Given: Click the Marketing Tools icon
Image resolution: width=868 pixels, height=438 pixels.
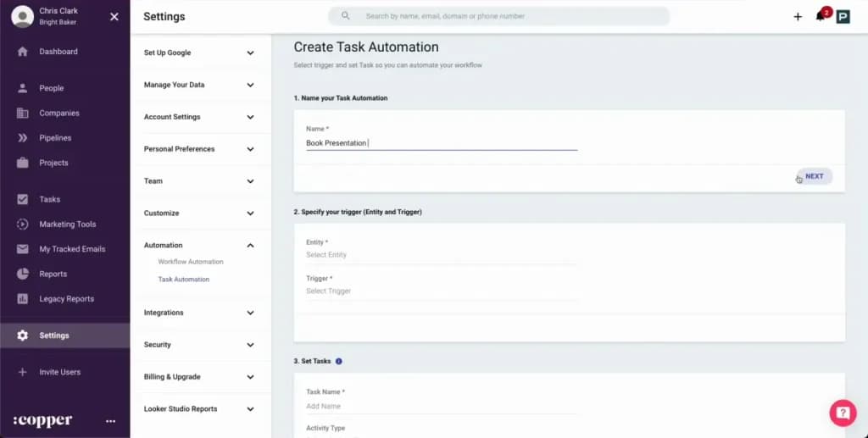Looking at the screenshot, I should tap(22, 224).
